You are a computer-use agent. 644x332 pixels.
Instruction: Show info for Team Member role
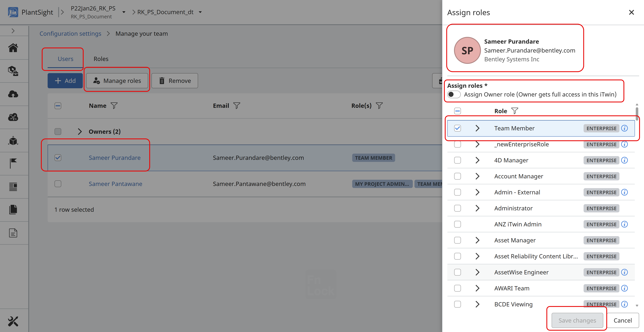(x=624, y=128)
